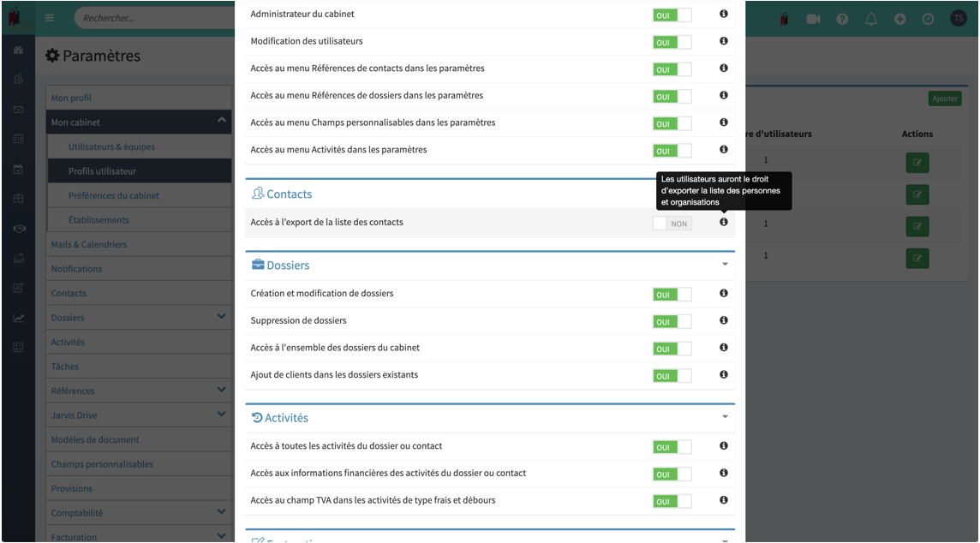Click the plus add icon in header

pyautogui.click(x=899, y=19)
